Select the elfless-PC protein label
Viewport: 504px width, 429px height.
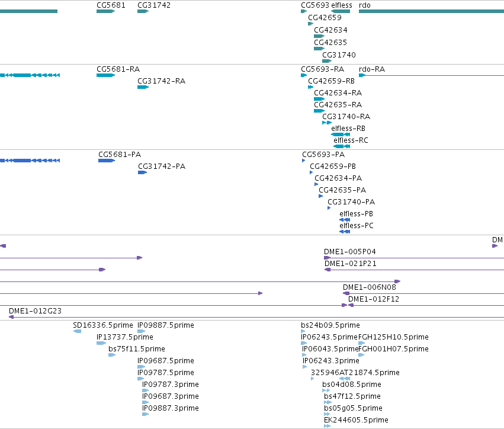pyautogui.click(x=357, y=226)
